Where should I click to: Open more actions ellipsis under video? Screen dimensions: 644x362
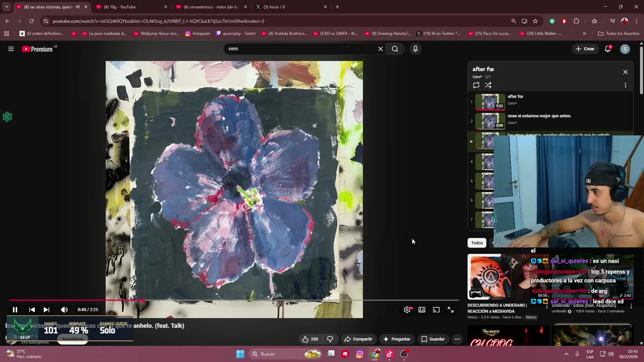[457, 339]
